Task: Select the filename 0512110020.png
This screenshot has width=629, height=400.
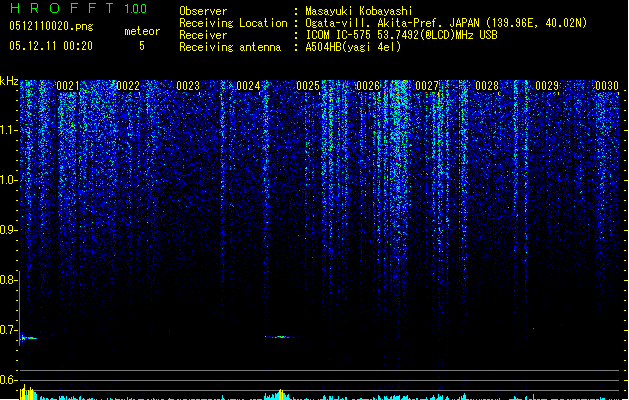Action: pos(51,27)
